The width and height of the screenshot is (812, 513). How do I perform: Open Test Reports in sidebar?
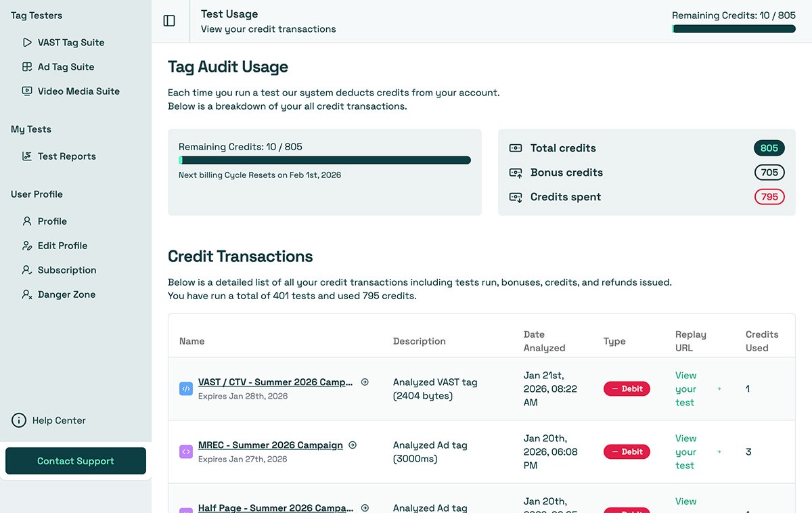66,156
